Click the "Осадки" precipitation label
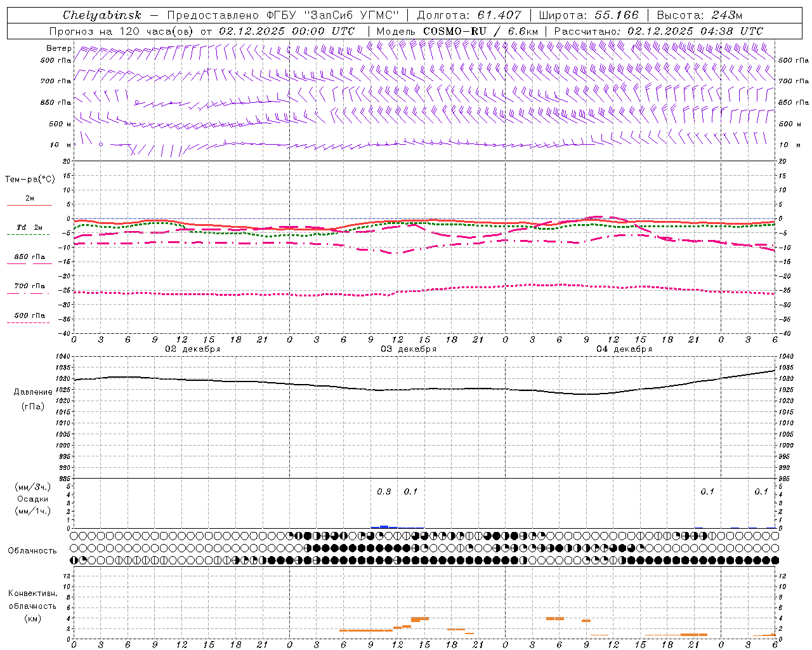Viewport: 812px width, 650px height. coord(33,499)
